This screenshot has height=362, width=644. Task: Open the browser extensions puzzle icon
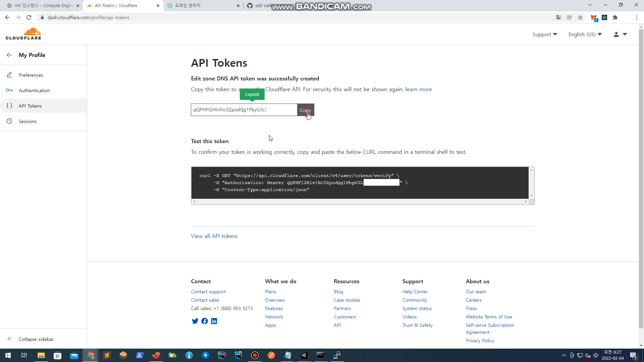click(x=615, y=17)
